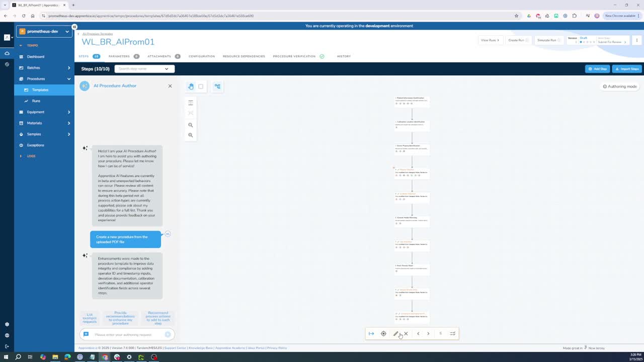Open the Search step name dropdown

(144, 69)
